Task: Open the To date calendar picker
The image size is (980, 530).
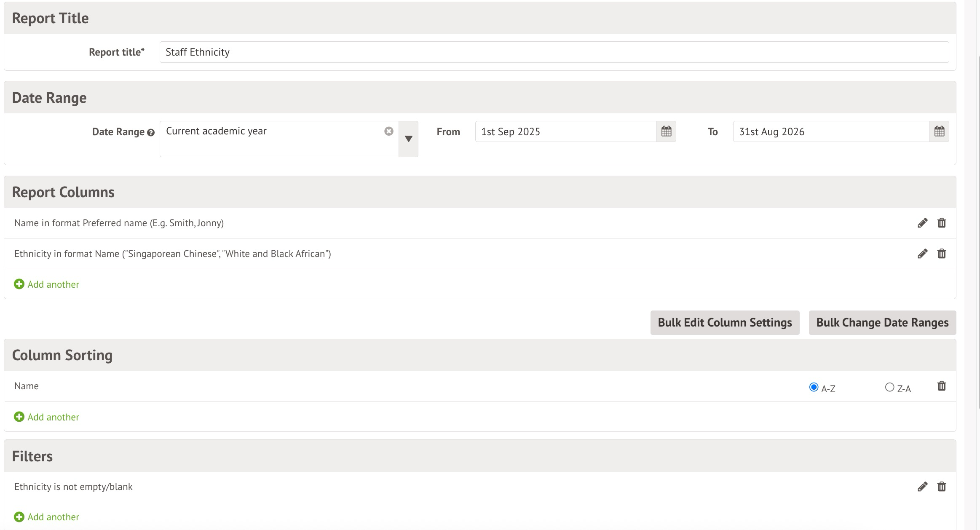Action: click(939, 131)
